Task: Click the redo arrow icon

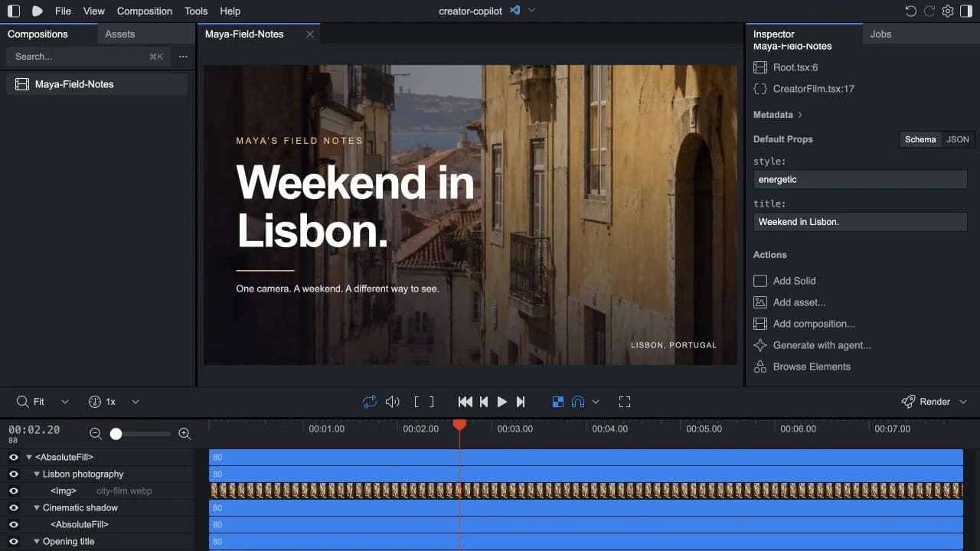Action: point(929,11)
